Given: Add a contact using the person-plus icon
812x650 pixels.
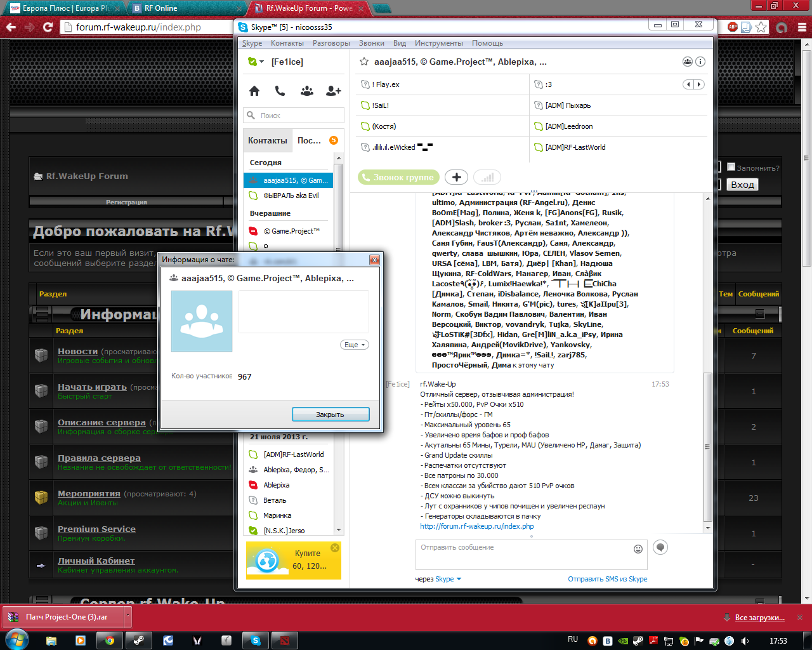Looking at the screenshot, I should [x=334, y=91].
